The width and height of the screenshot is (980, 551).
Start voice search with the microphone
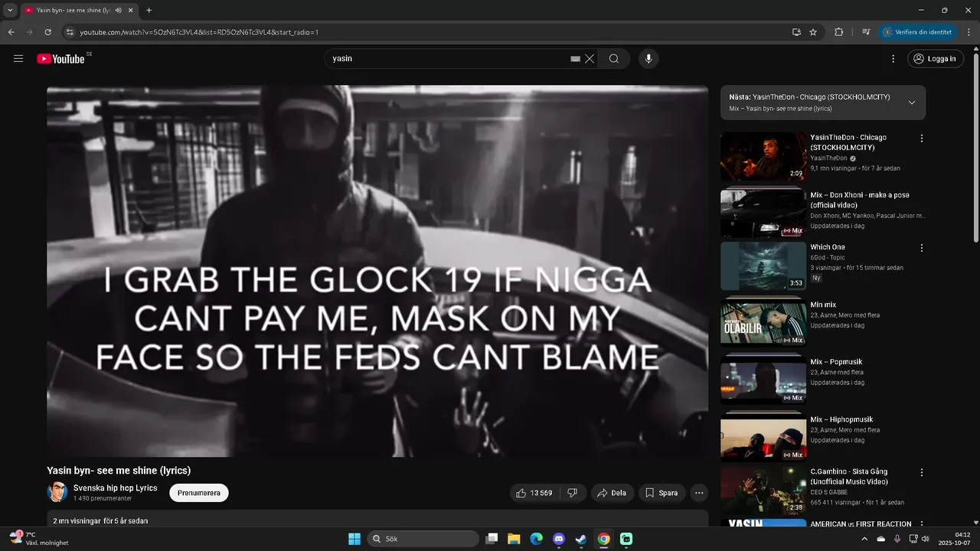coord(649,59)
